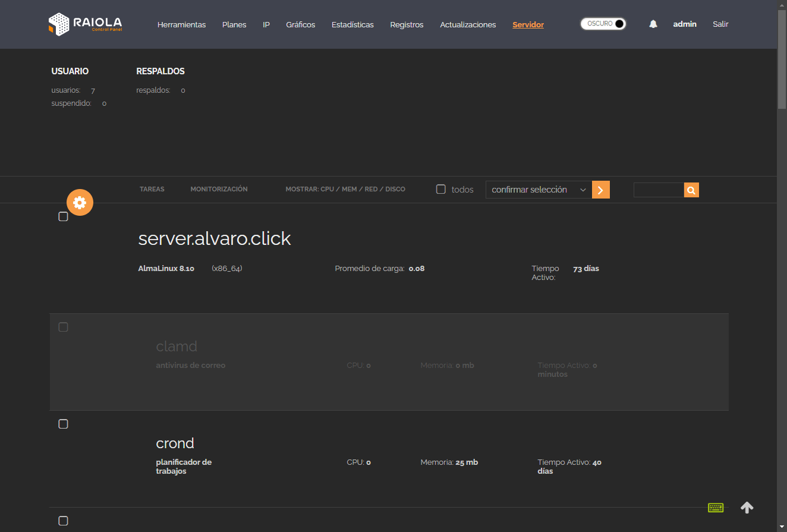The width and height of the screenshot is (787, 532).
Task: Click the 'antivirus de correo' description
Action: pos(191,366)
